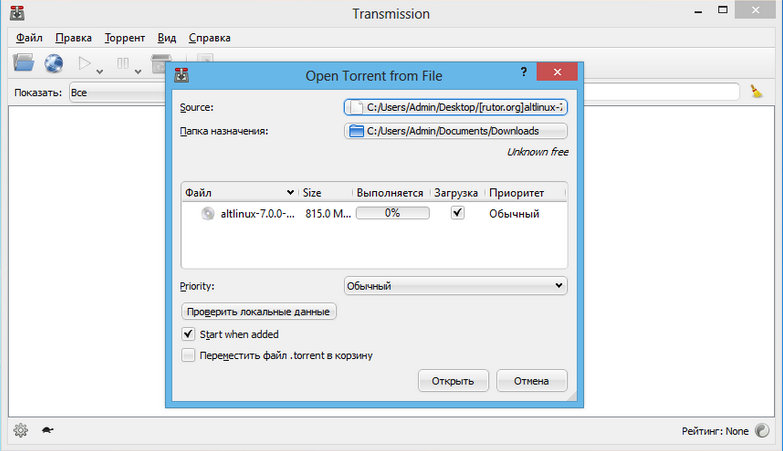Open the Показать filter dropdown showing Все

tap(118, 92)
